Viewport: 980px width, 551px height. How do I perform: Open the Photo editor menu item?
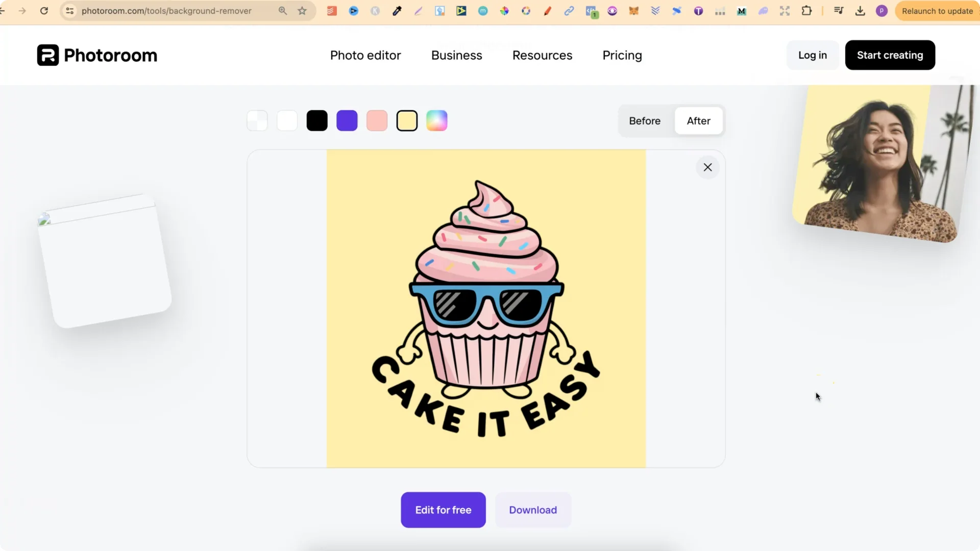tap(365, 55)
